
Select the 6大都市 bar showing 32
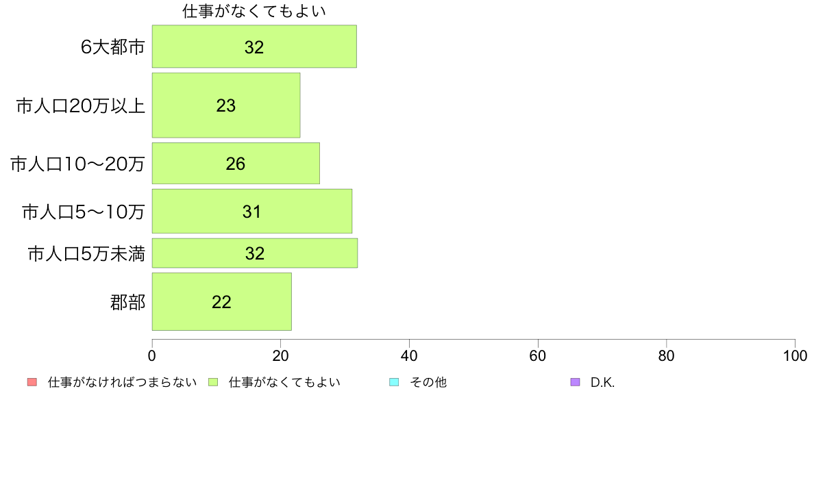point(254,46)
